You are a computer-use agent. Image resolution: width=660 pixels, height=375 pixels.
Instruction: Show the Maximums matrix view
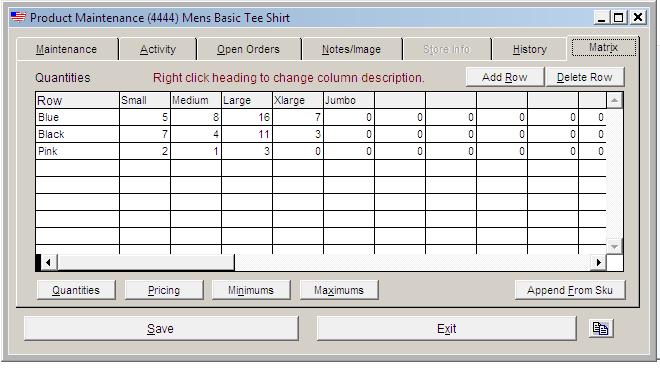coord(339,290)
